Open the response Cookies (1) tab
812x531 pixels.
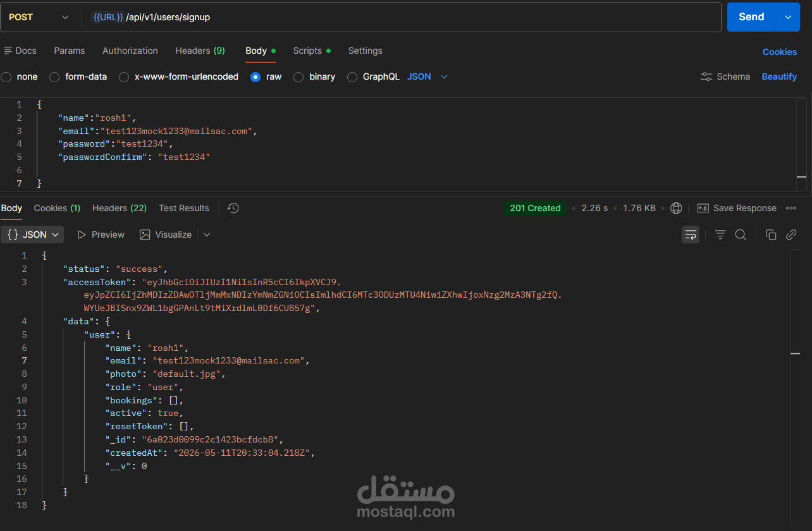point(57,208)
